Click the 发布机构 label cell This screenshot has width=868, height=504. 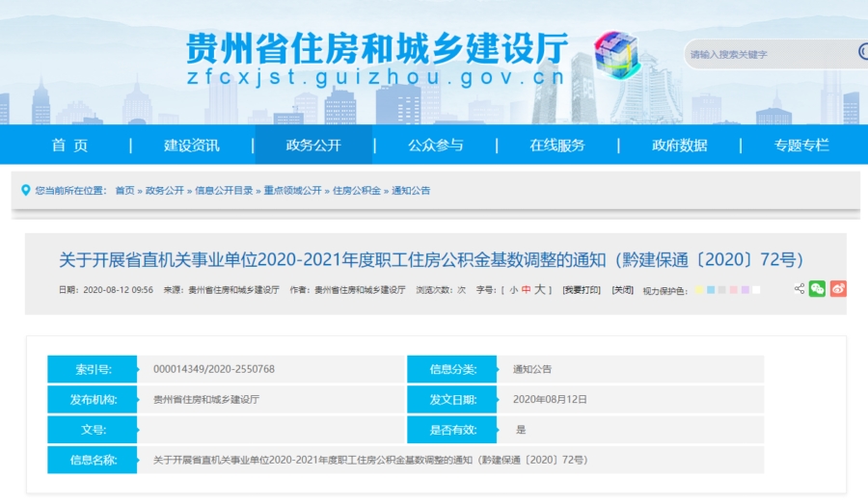[92, 399]
